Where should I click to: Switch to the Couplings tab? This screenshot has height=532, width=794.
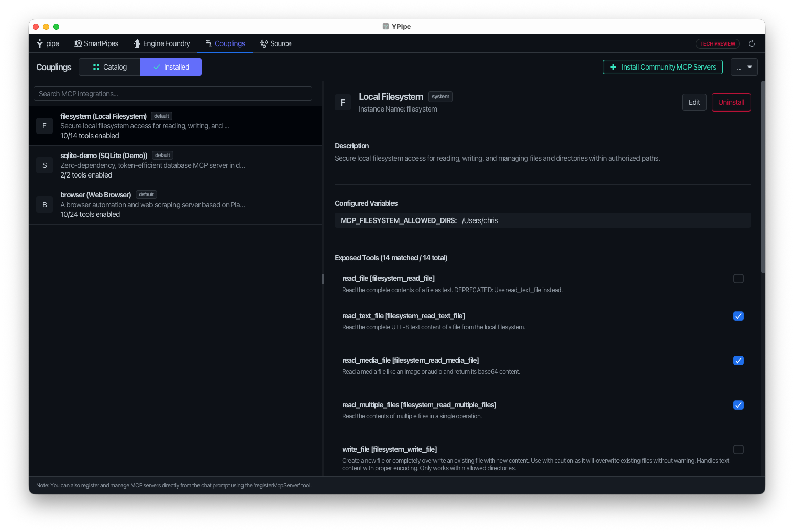click(x=225, y=44)
